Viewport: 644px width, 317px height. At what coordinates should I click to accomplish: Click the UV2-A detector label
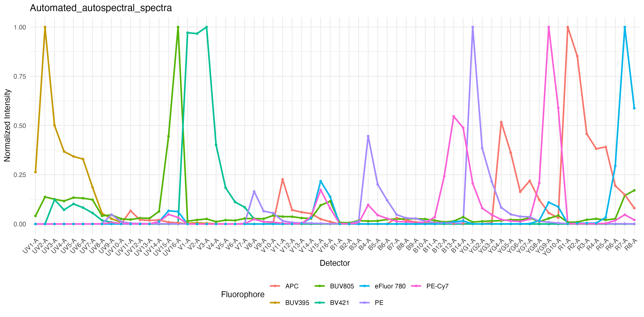point(40,246)
